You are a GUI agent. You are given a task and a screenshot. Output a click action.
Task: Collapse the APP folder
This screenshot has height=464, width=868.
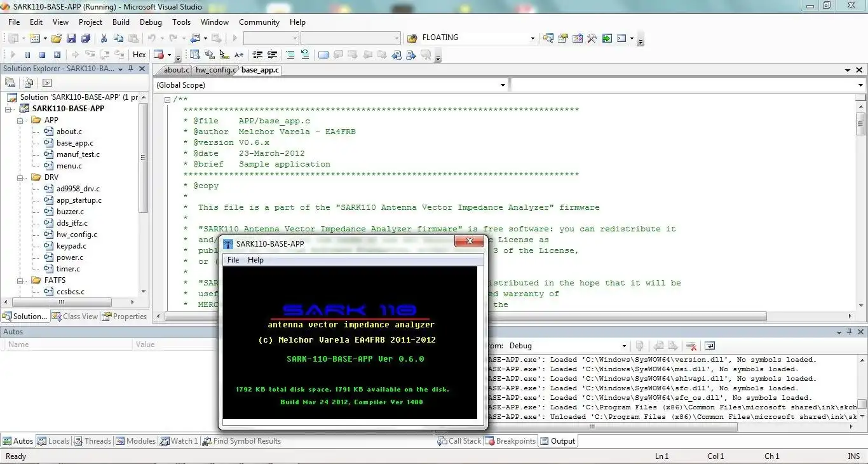tap(21, 120)
